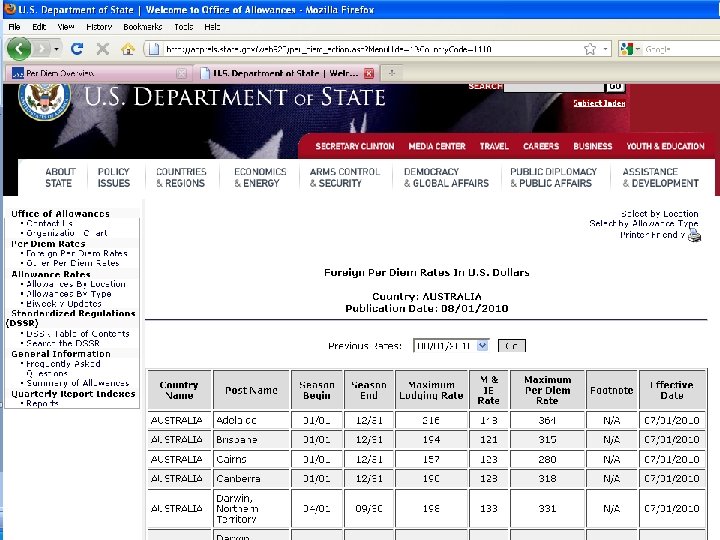Click the site search text field

tap(553, 87)
